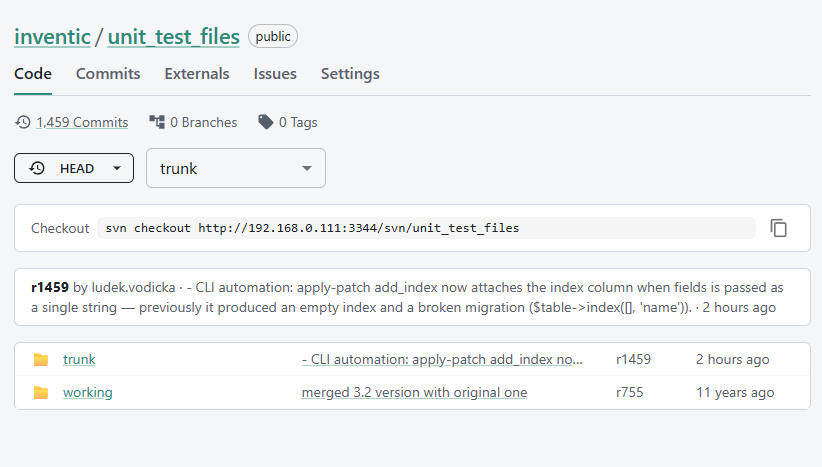This screenshot has height=467, width=822.
Task: Click the working folder icon
Action: coord(41,393)
